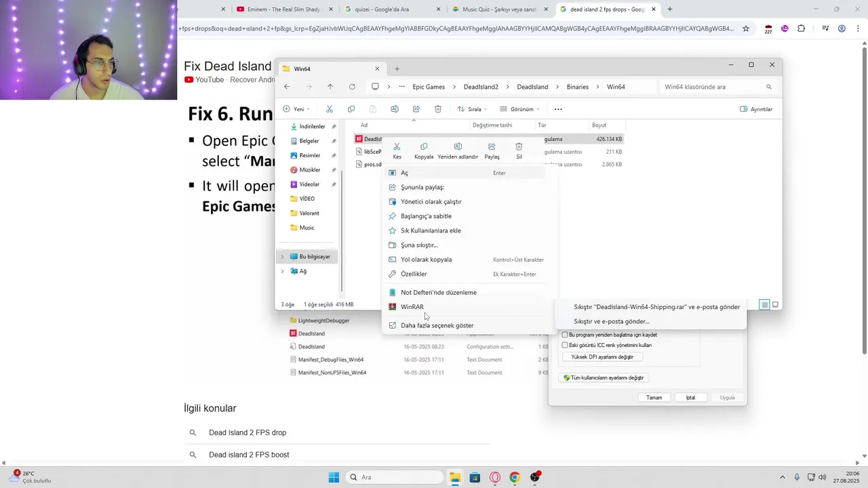
Task: Click the Sil trash icon in context menu
Action: (519, 146)
